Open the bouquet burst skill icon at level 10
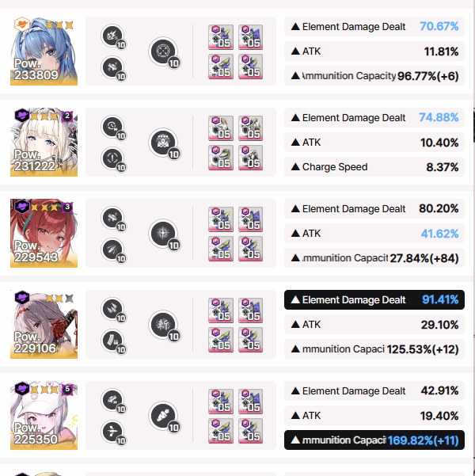 [x=163, y=143]
